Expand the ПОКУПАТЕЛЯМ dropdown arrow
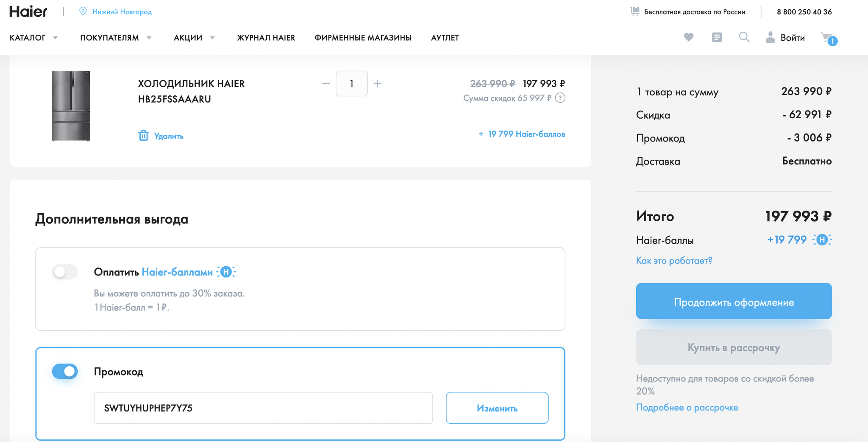Screen dimensions: 868x442 149,38
